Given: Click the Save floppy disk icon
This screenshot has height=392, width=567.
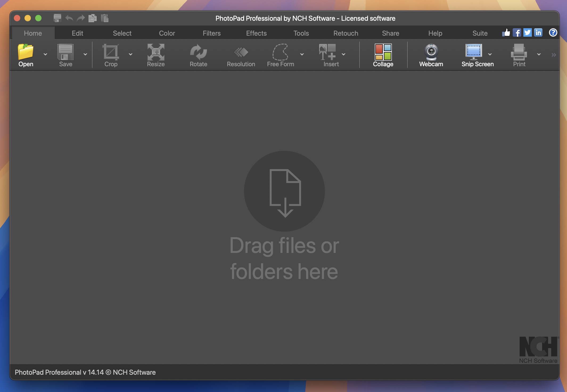Looking at the screenshot, I should (65, 52).
